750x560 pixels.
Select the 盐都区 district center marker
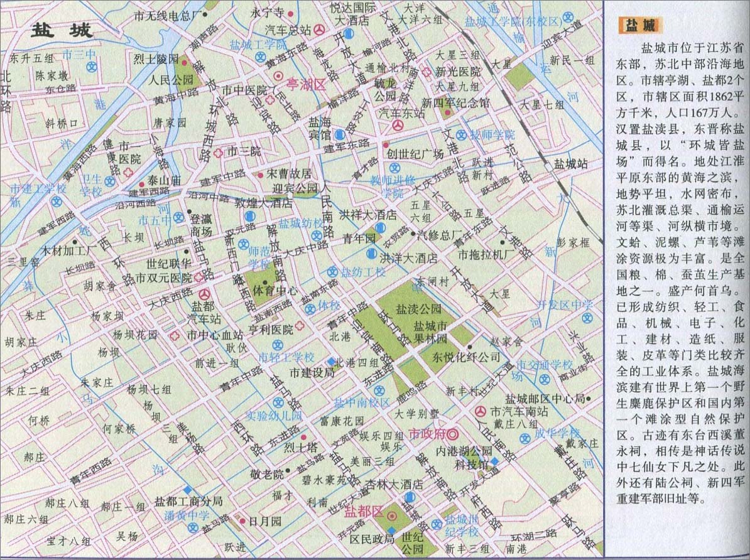(x=392, y=515)
